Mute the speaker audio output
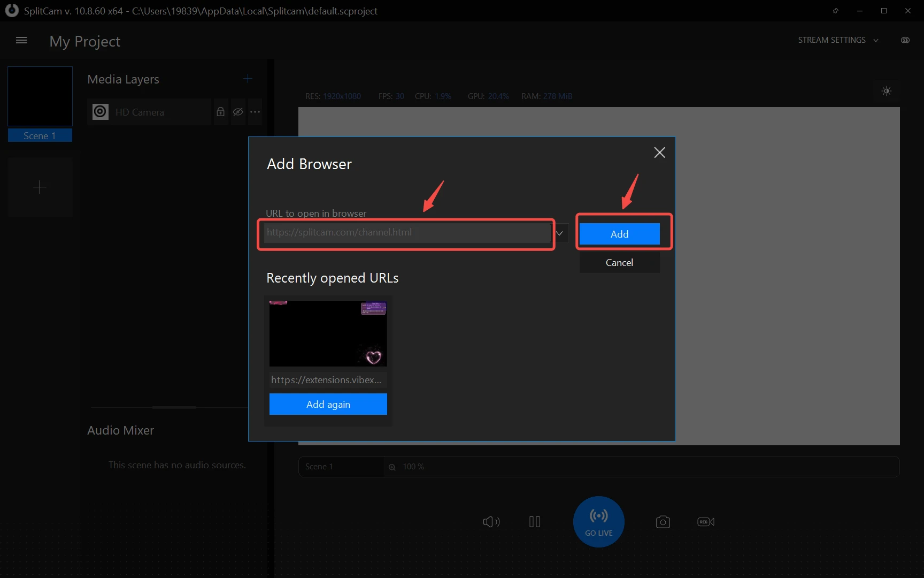Image resolution: width=924 pixels, height=578 pixels. (491, 522)
